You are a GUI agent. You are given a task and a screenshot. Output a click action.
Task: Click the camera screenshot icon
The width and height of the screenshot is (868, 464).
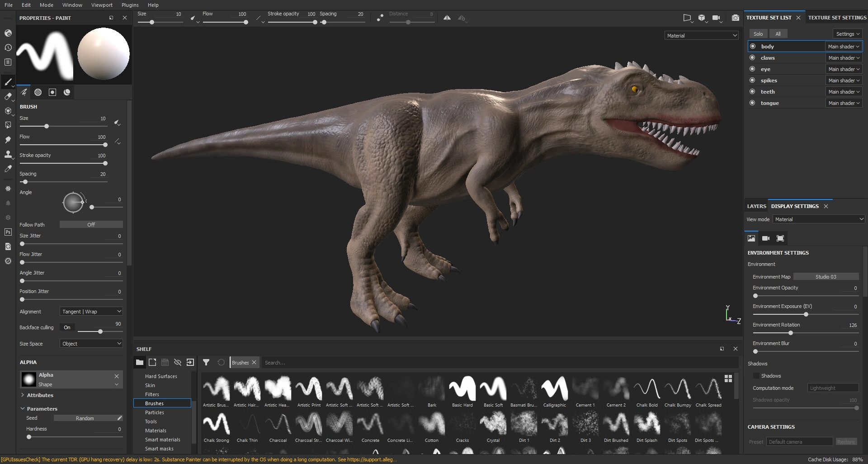pyautogui.click(x=736, y=18)
